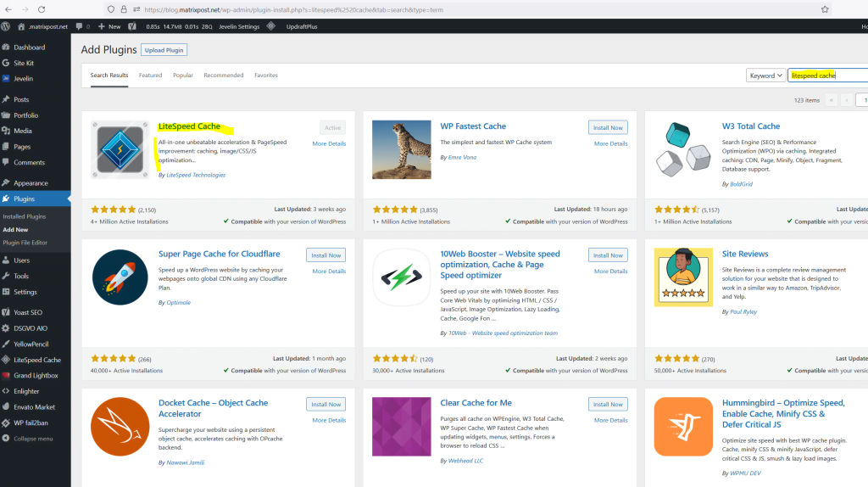This screenshot has height=487, width=868.
Task: Click the browser back arrow
Action: (x=8, y=9)
